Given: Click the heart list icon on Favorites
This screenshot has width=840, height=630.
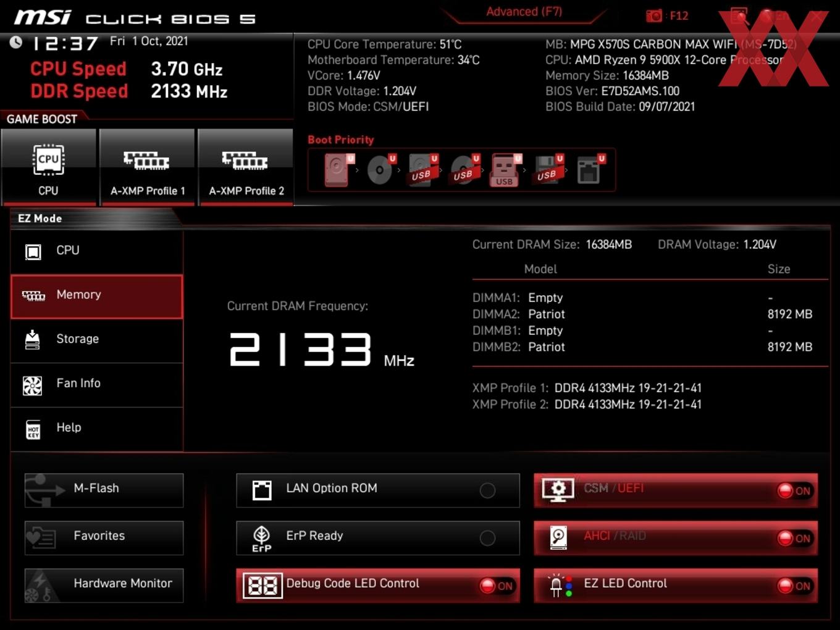Looking at the screenshot, I should 41,537.
